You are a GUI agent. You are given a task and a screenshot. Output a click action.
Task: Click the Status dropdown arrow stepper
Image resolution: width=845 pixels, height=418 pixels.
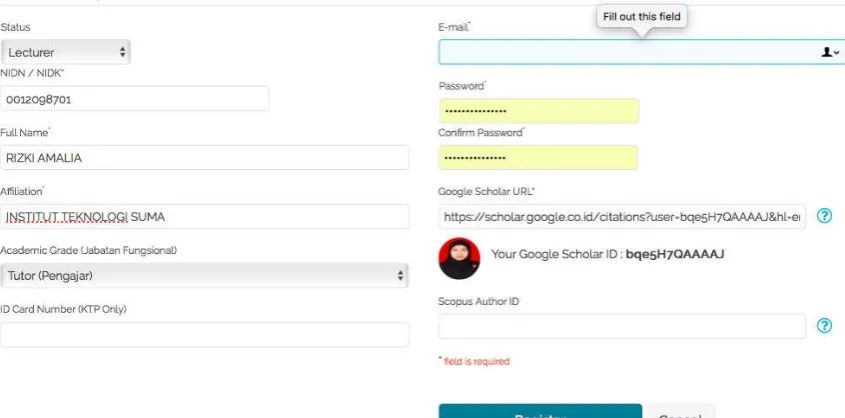122,52
